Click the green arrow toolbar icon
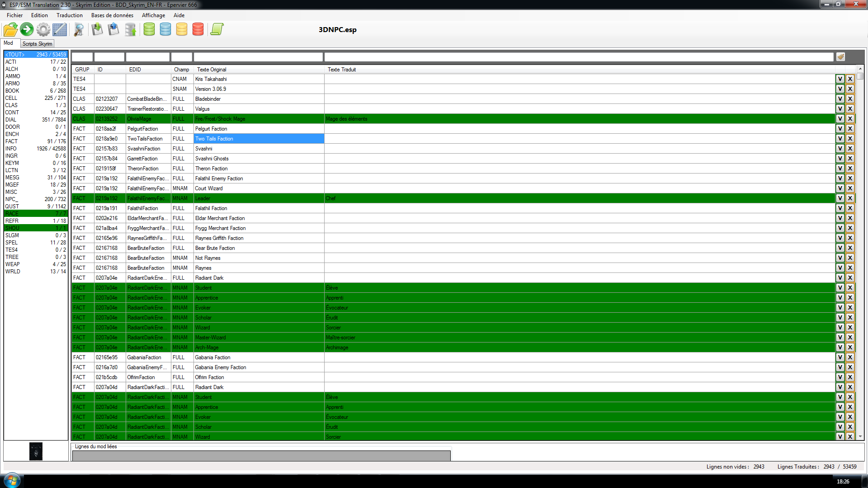The height and width of the screenshot is (488, 868). [x=27, y=30]
